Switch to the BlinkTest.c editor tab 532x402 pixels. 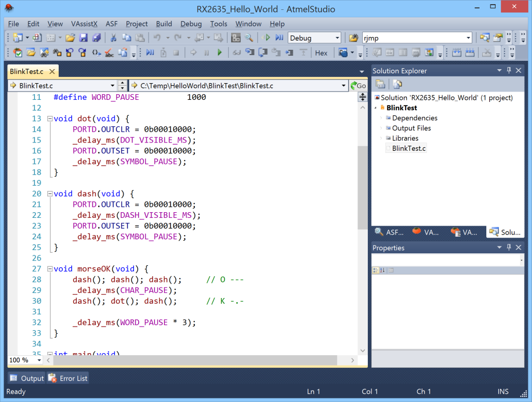click(27, 71)
